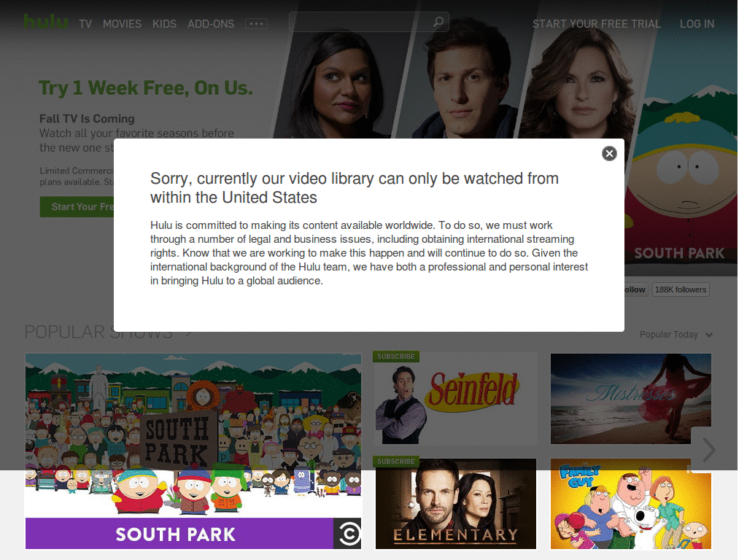Viewport: 747px width, 560px height.
Task: Subscribe to Elementary
Action: point(395,461)
